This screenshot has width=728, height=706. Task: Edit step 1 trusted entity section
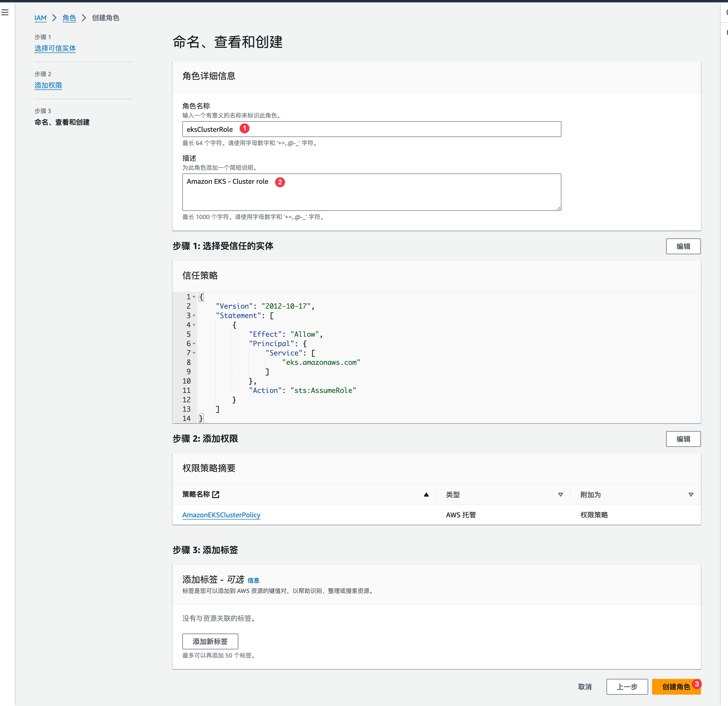pos(683,247)
